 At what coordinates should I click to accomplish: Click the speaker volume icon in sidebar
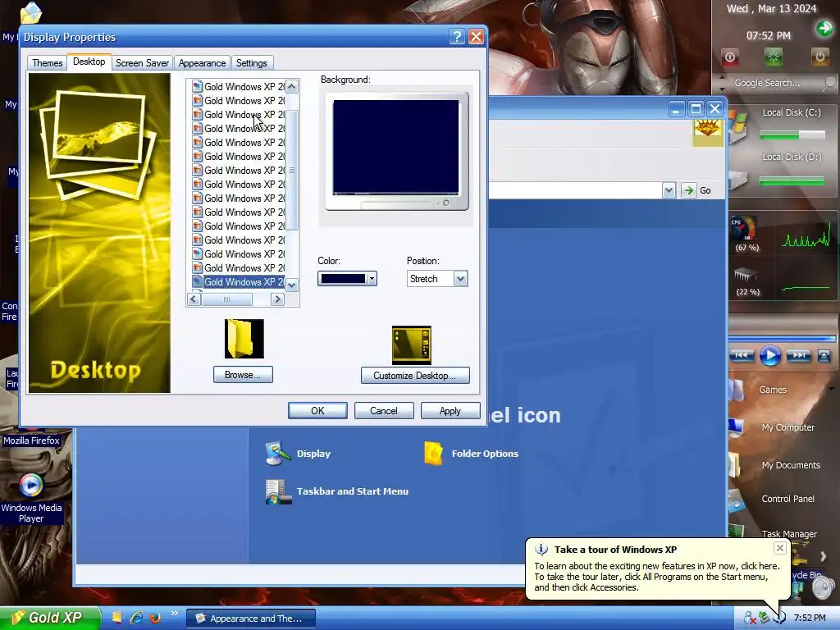823,587
